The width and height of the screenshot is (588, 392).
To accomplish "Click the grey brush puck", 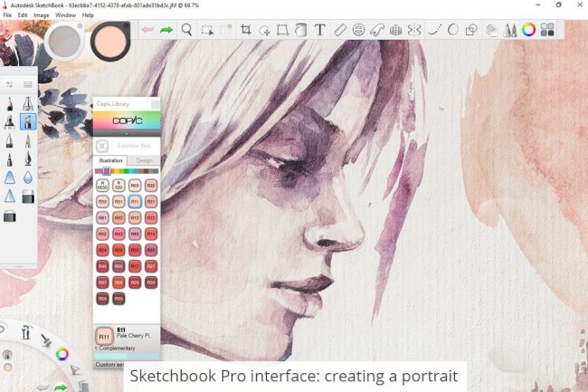I will coord(64,41).
